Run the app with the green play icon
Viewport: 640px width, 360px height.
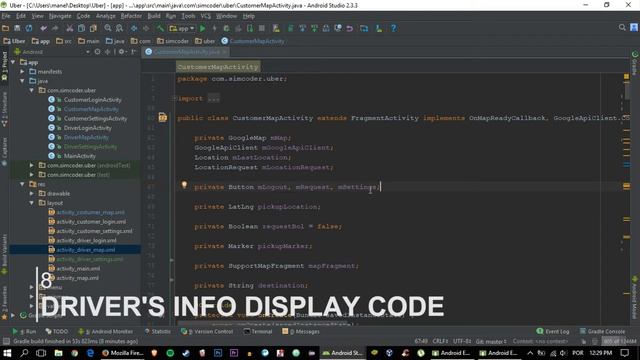[x=202, y=28]
